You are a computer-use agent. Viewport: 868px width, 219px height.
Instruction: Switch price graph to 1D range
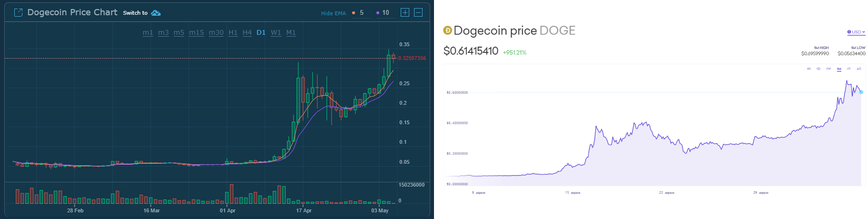pyautogui.click(x=819, y=69)
